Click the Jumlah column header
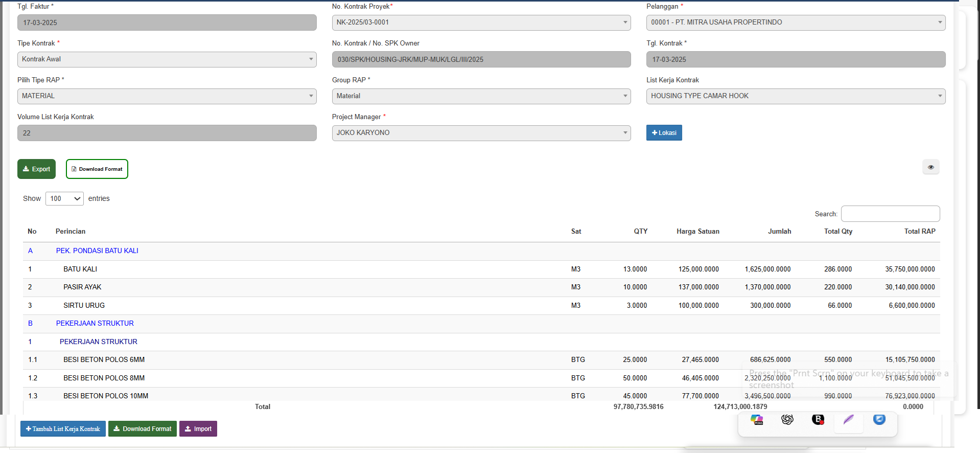 tap(779, 232)
